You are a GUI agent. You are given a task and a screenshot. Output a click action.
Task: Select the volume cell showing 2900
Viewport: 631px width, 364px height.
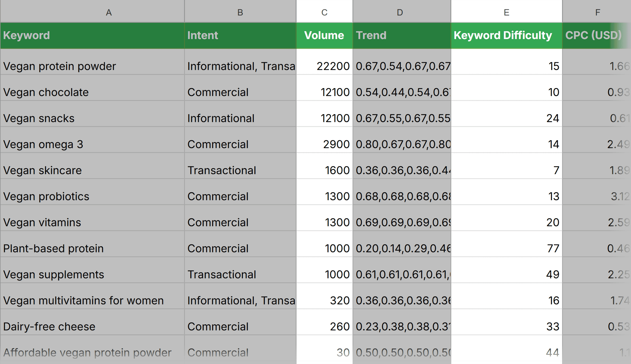coord(324,140)
